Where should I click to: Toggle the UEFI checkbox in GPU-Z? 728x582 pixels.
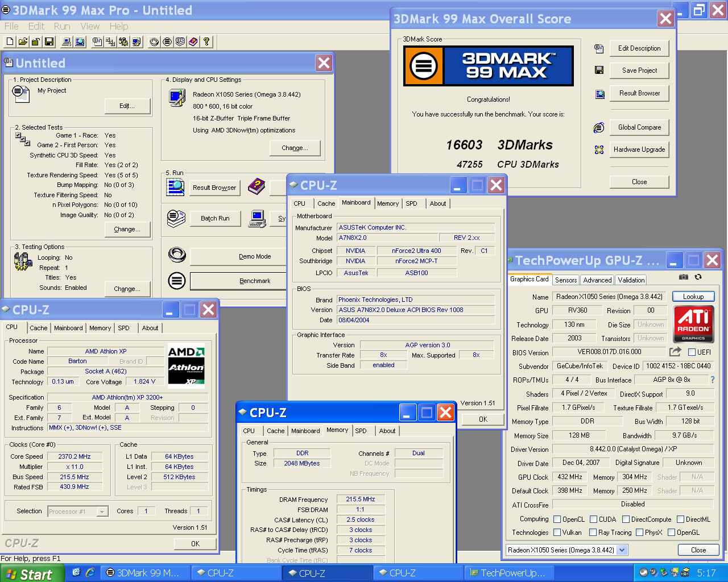[692, 352]
